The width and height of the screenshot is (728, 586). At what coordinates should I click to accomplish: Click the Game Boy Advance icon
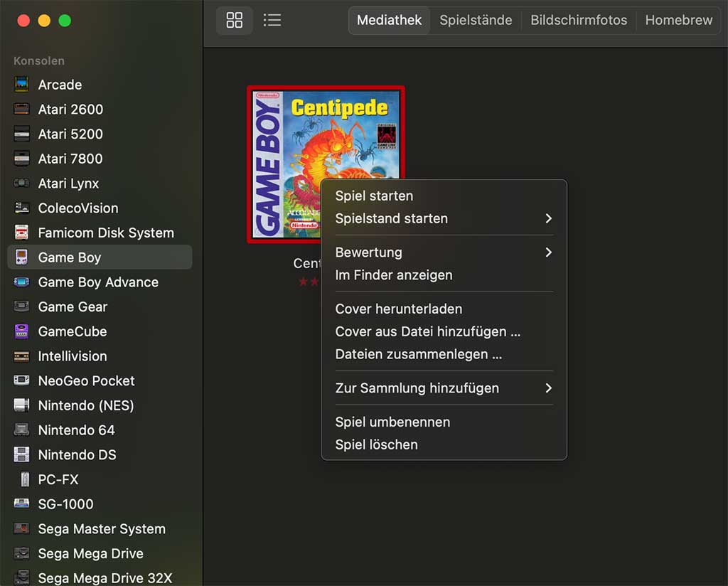click(x=21, y=282)
